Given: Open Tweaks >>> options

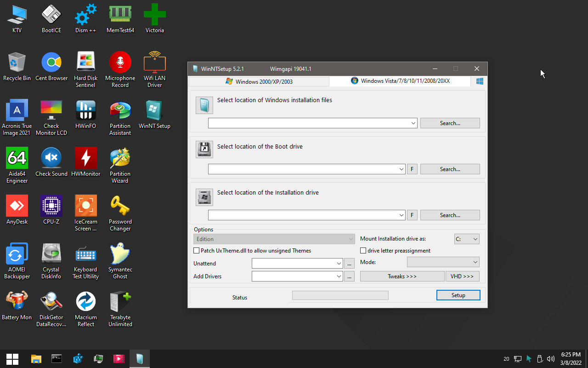Looking at the screenshot, I should point(402,276).
